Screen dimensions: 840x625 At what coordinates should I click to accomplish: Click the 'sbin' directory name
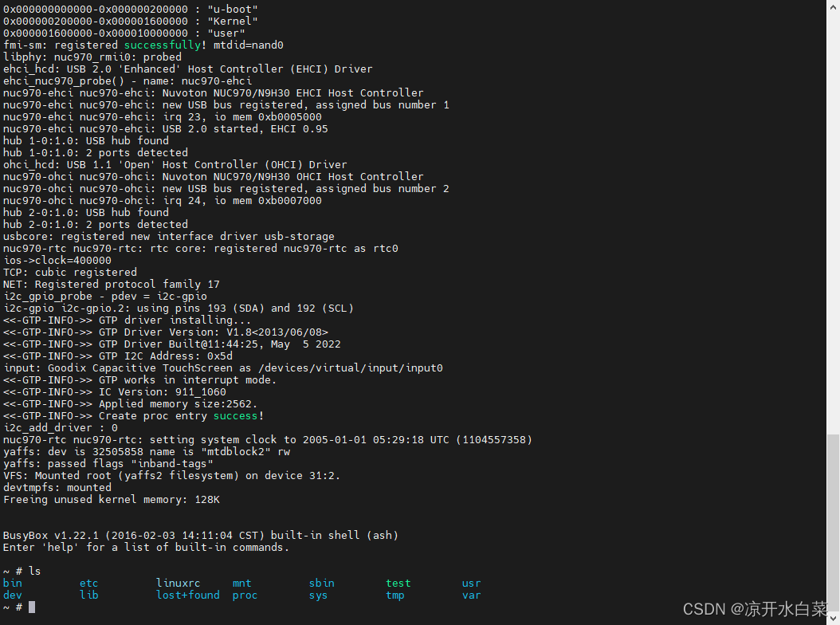(321, 583)
